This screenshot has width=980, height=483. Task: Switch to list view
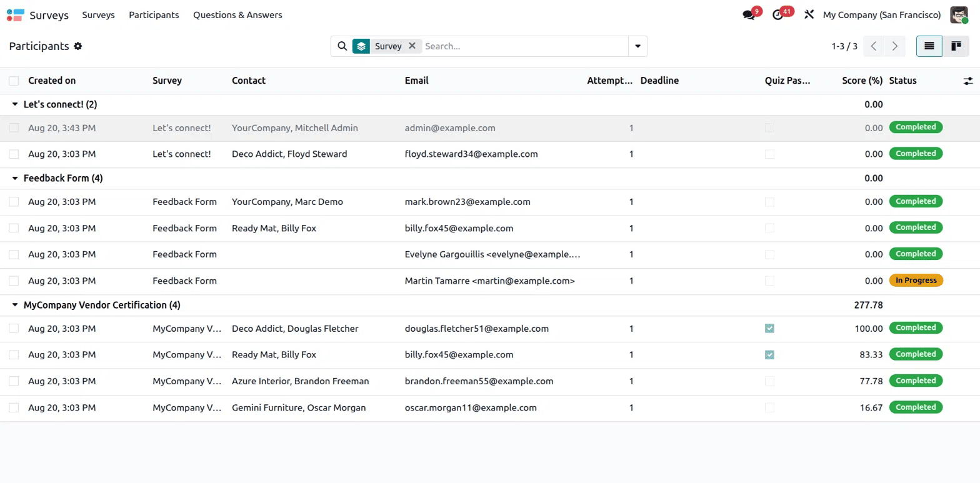pyautogui.click(x=929, y=46)
